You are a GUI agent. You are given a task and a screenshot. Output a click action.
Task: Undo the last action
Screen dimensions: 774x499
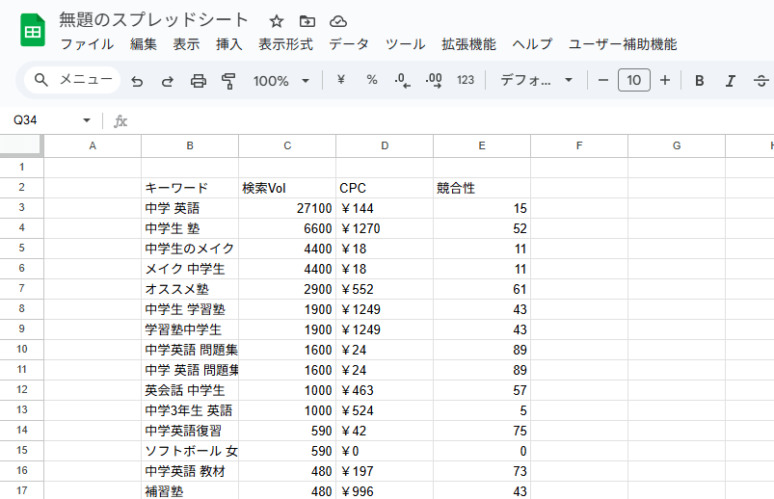click(x=137, y=80)
